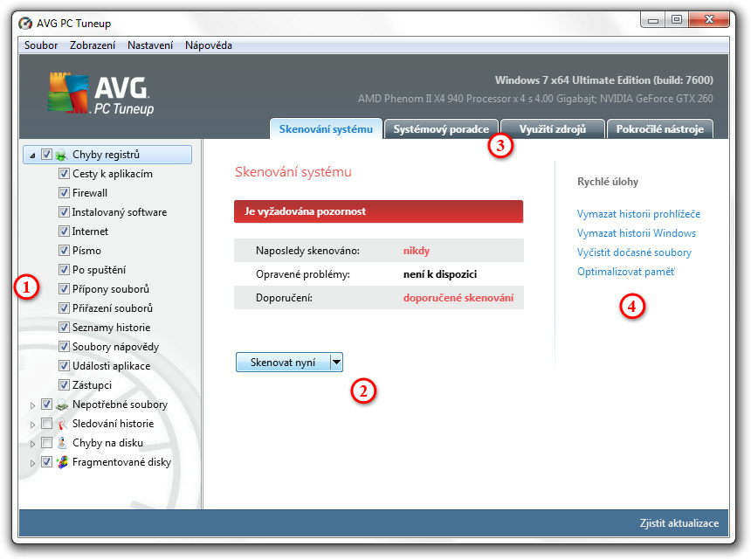Uncheck Instalovaný software checkbox

[x=64, y=211]
